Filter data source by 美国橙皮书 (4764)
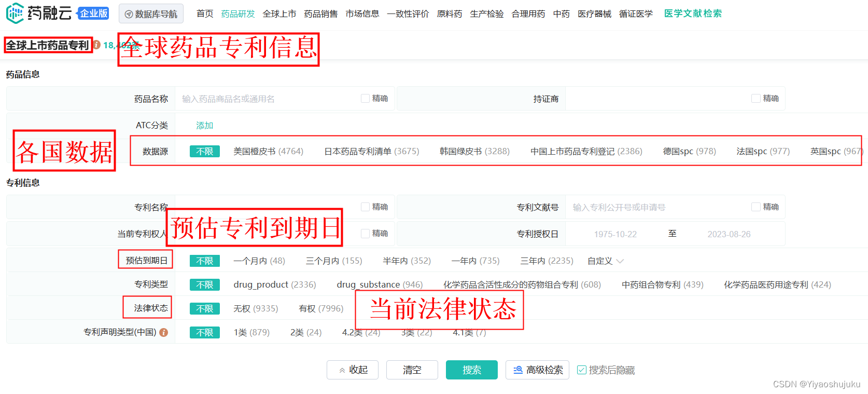The height and width of the screenshot is (394, 868). 268,151
